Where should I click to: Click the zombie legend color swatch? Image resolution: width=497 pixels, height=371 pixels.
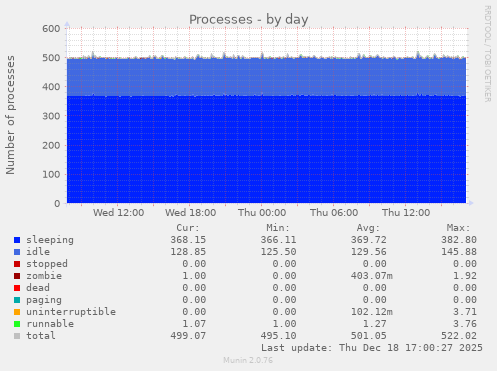[x=17, y=276]
